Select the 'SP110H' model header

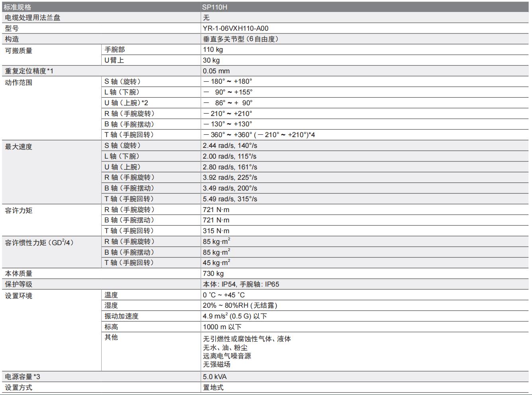pos(215,7)
